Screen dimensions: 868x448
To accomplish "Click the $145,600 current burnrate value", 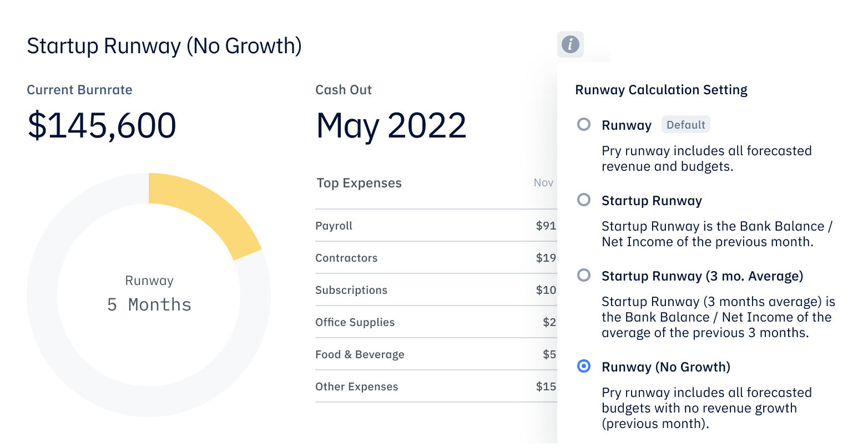I will [102, 125].
